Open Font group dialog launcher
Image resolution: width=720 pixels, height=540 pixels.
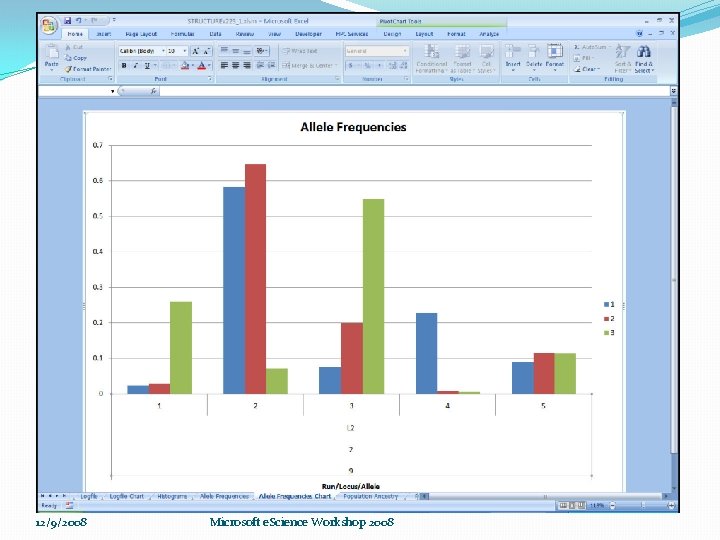210,79
